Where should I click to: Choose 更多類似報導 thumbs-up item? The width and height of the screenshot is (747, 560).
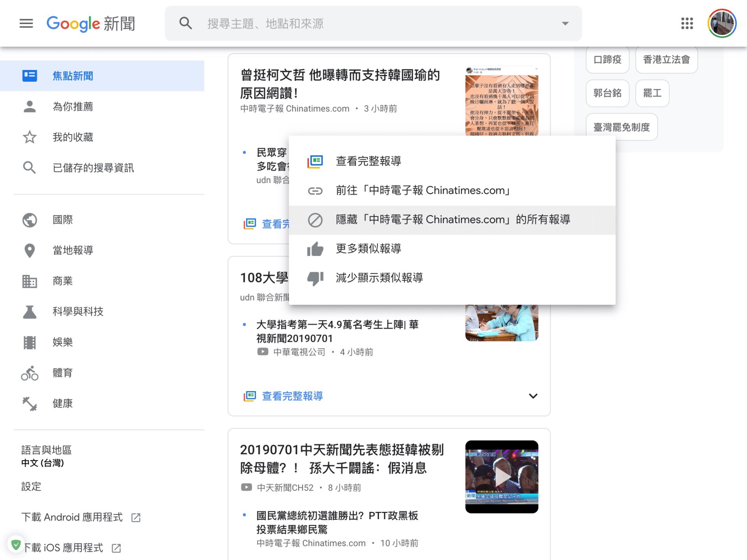[452, 249]
